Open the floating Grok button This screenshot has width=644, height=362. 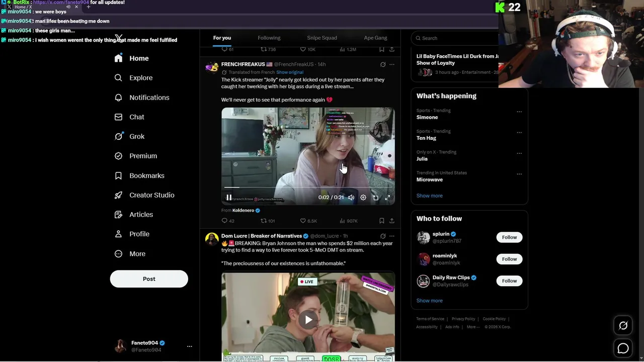623,326
